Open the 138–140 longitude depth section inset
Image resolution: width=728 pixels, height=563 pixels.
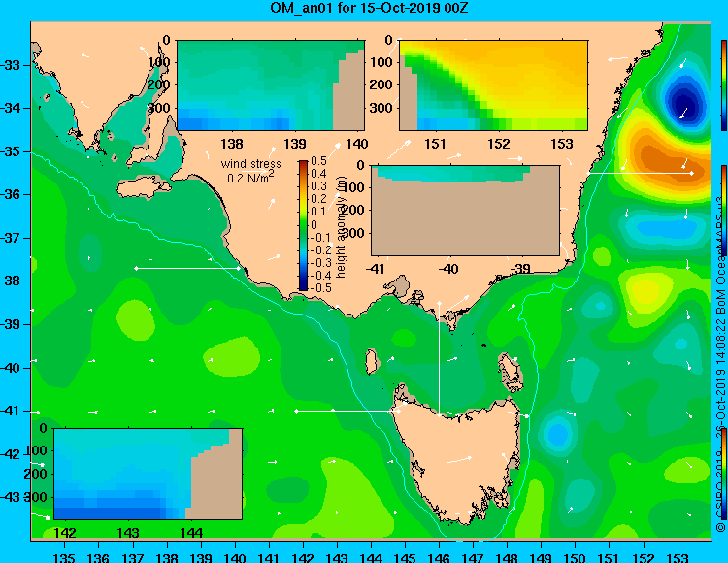coord(271,85)
